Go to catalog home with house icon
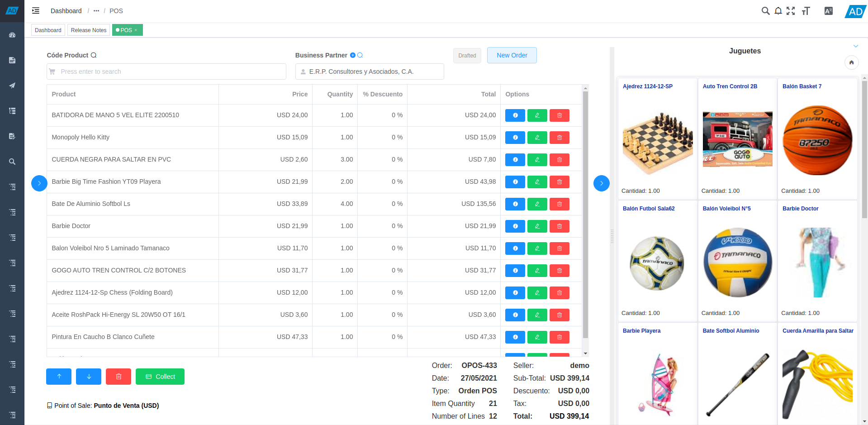 (x=851, y=62)
